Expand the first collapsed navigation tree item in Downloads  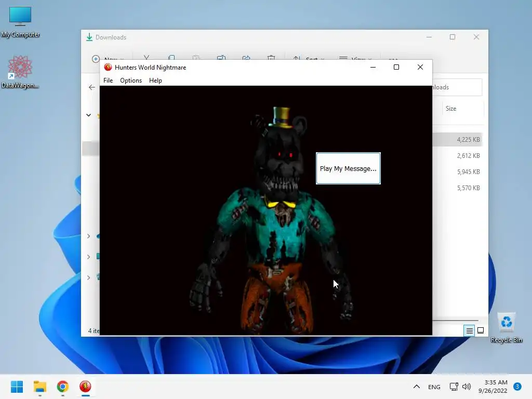(88, 236)
